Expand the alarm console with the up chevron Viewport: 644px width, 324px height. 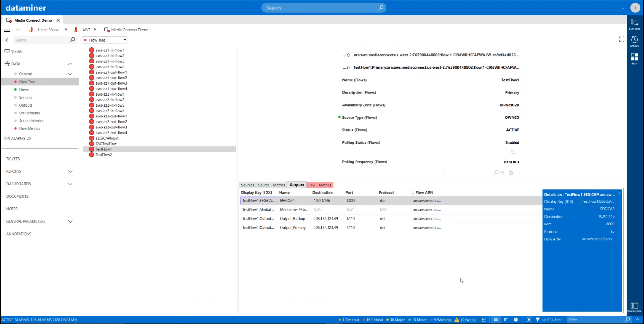tap(637, 320)
